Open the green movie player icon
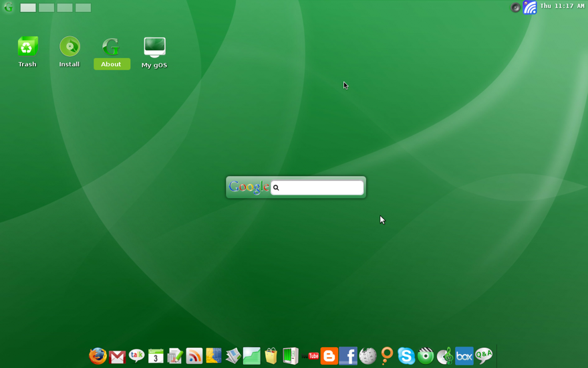Screen dimensions: 588x368 pyautogui.click(x=426, y=355)
